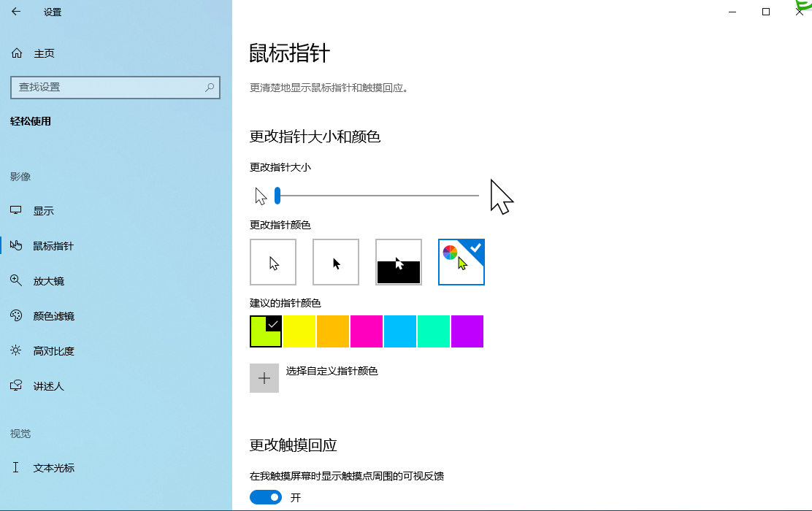Click the search magnifier icon
Viewport: 812px width, 511px height.
pyautogui.click(x=210, y=87)
